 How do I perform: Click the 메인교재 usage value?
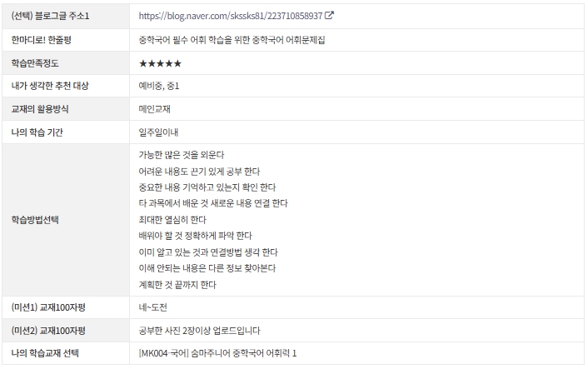155,109
